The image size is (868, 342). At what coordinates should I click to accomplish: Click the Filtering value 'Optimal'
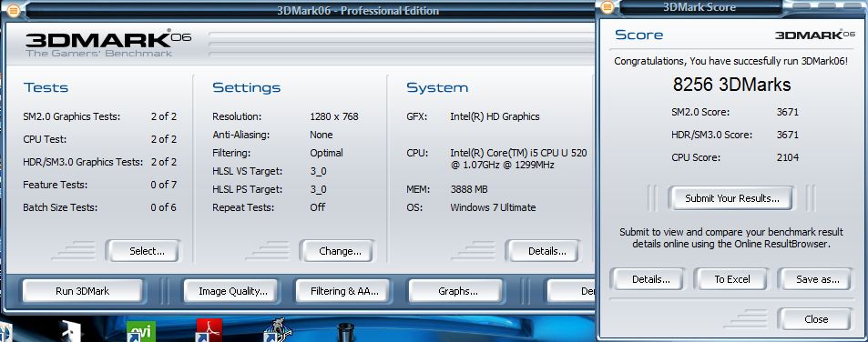(x=326, y=153)
